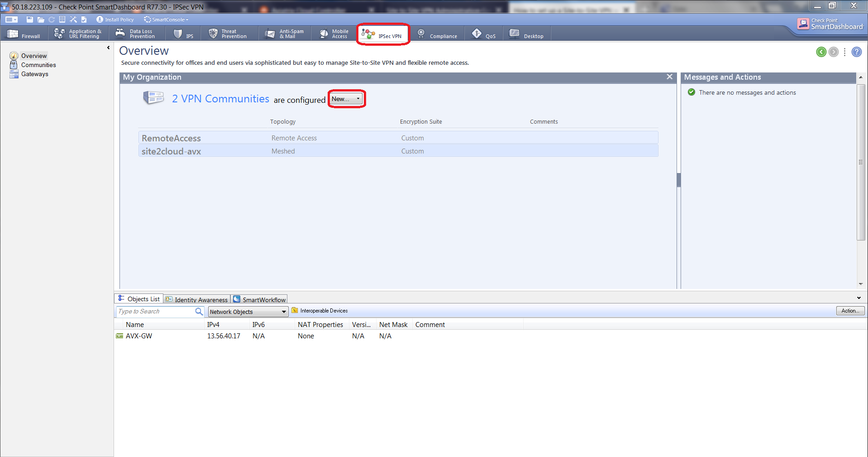Click the Open folder icon in toolbar
The image size is (868, 457).
pos(41,19)
